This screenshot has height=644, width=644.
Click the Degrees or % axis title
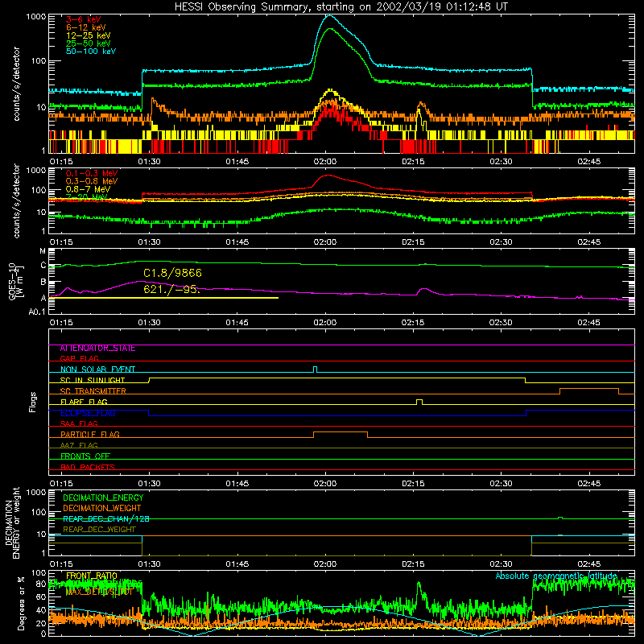(x=21, y=603)
